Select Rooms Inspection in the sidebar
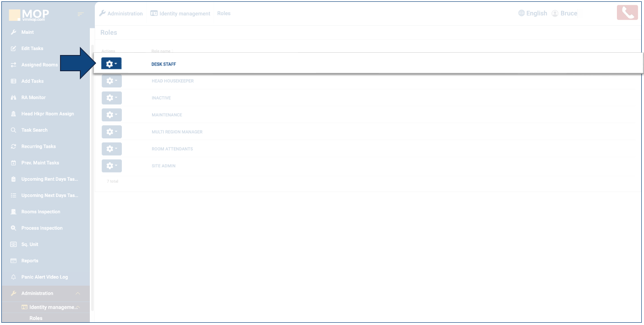644x325 pixels. pyautogui.click(x=41, y=212)
